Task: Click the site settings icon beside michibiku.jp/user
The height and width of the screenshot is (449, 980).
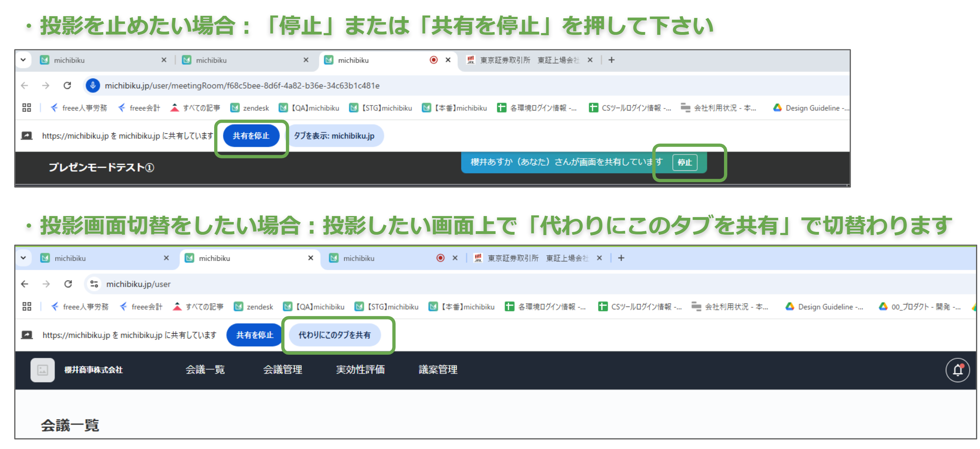Action: point(94,284)
